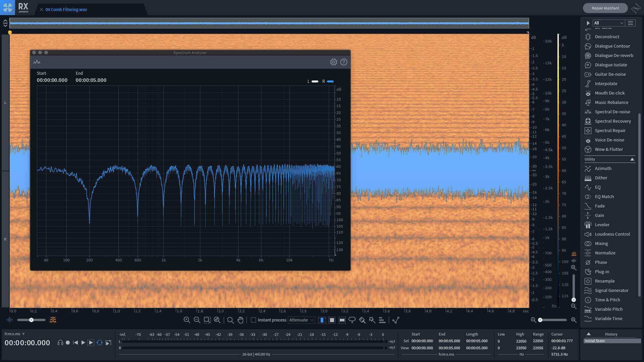Toggle the R channel selector
The image size is (644, 362).
tap(5, 239)
